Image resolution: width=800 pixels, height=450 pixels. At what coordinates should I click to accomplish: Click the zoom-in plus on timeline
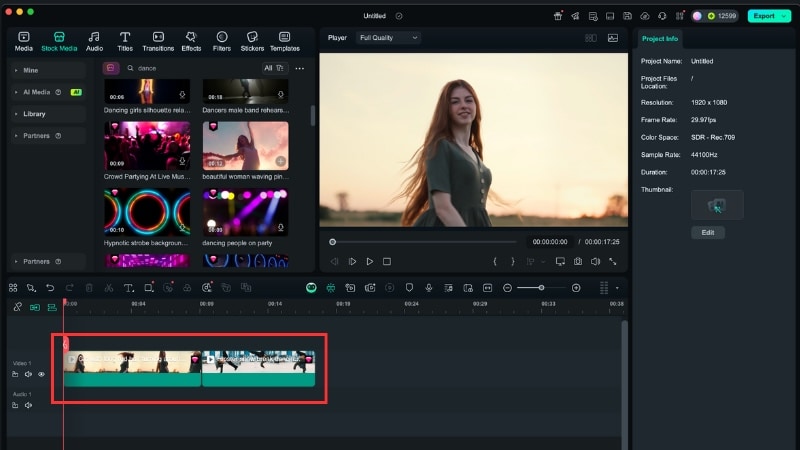(576, 288)
